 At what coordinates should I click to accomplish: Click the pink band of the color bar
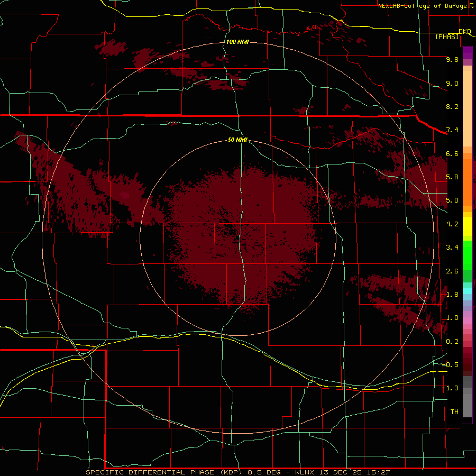point(467,321)
